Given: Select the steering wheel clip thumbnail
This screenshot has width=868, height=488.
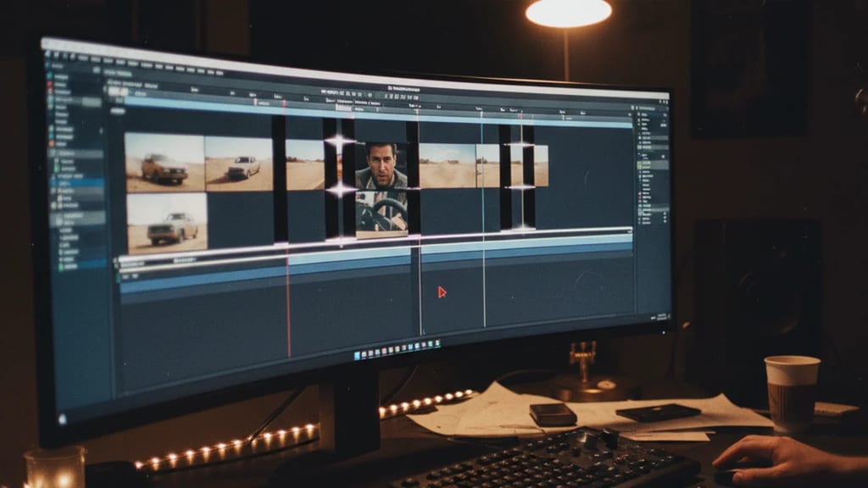Looking at the screenshot, I should point(382,214).
